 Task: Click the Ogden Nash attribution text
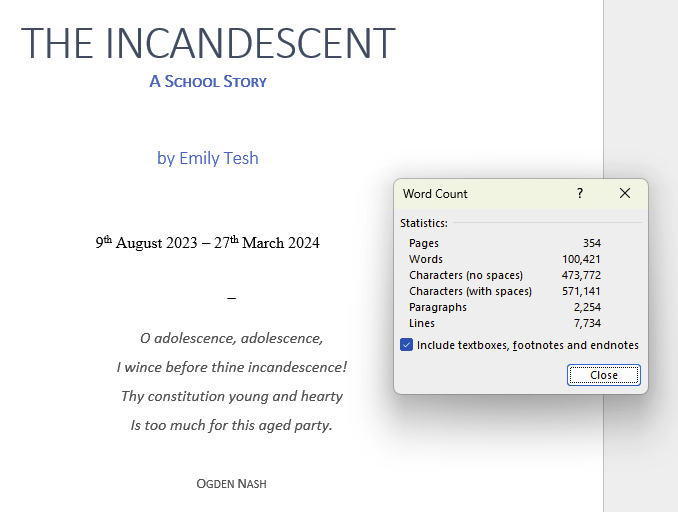[x=231, y=484]
